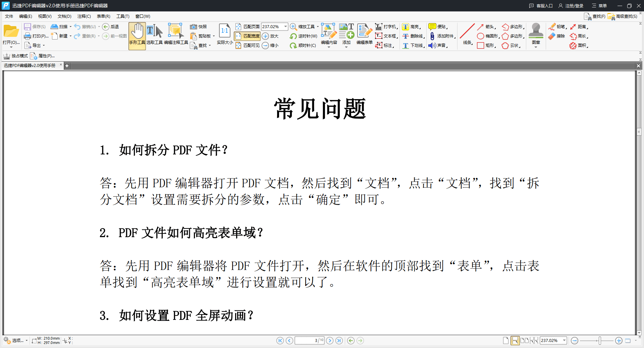Go to the next page in status bar

click(x=330, y=341)
